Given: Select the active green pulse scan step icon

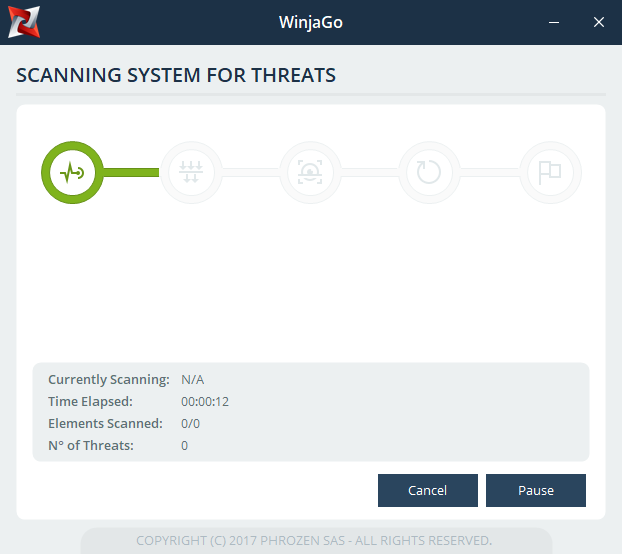Looking at the screenshot, I should (72, 173).
